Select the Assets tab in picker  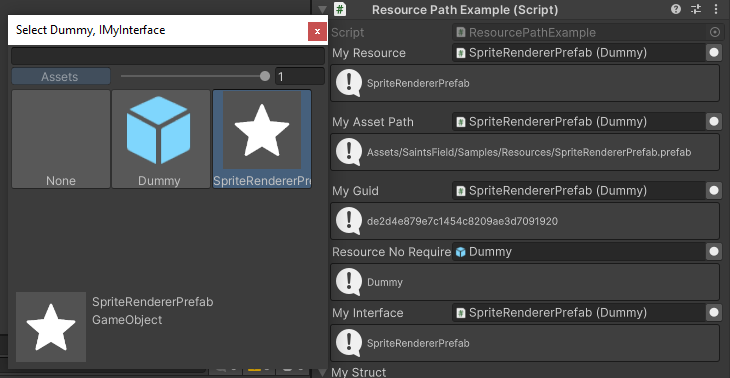click(x=61, y=76)
